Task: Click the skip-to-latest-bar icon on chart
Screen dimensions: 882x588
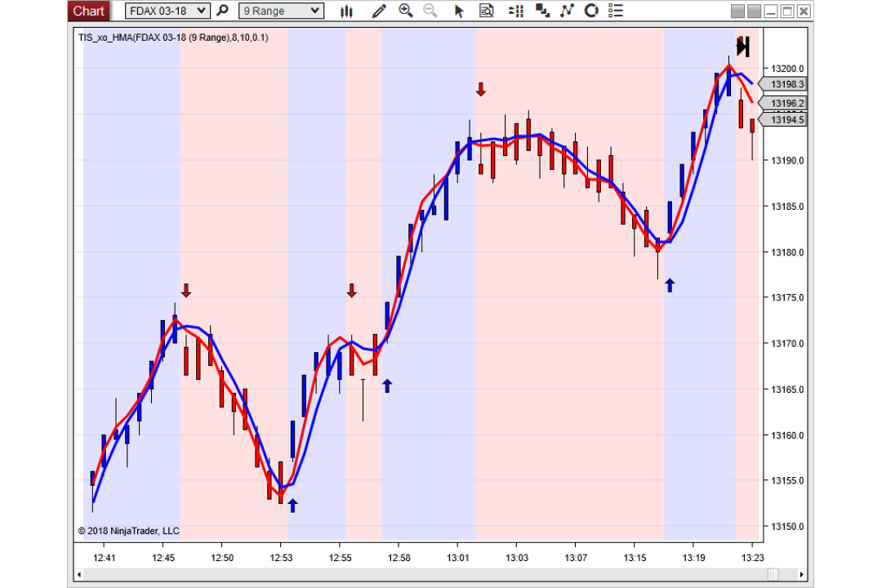Action: pyautogui.click(x=743, y=47)
